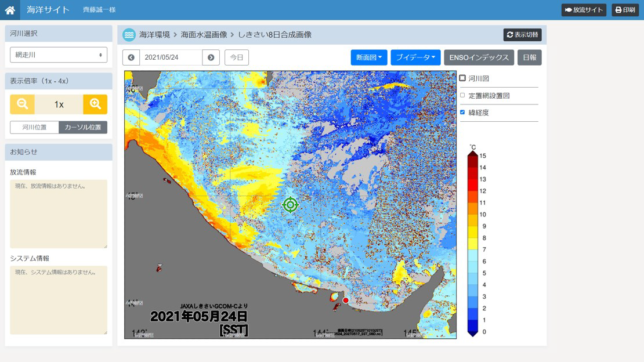
Task: Click the ENSOインデックス button
Action: 479,57
